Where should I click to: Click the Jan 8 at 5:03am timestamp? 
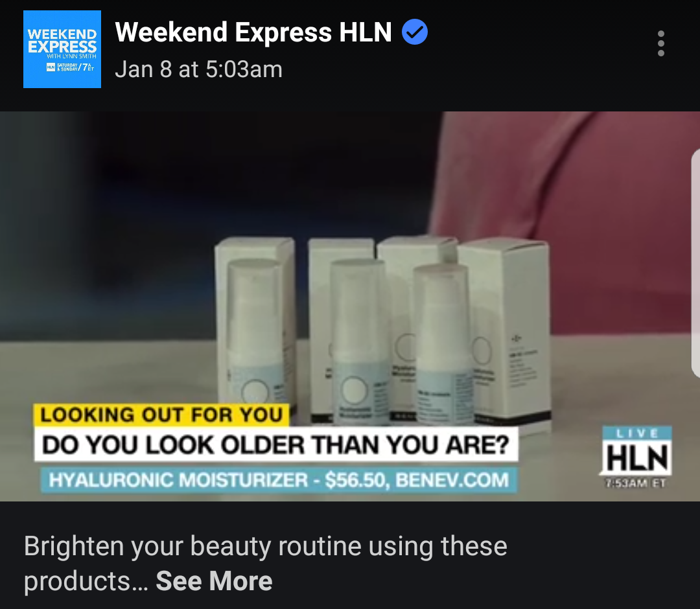199,69
